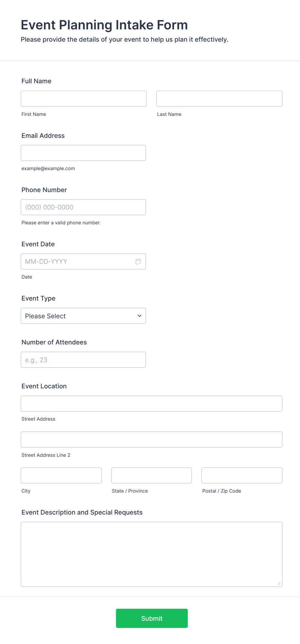Click the Phone Number input field
The image size is (300, 644).
[x=83, y=207]
